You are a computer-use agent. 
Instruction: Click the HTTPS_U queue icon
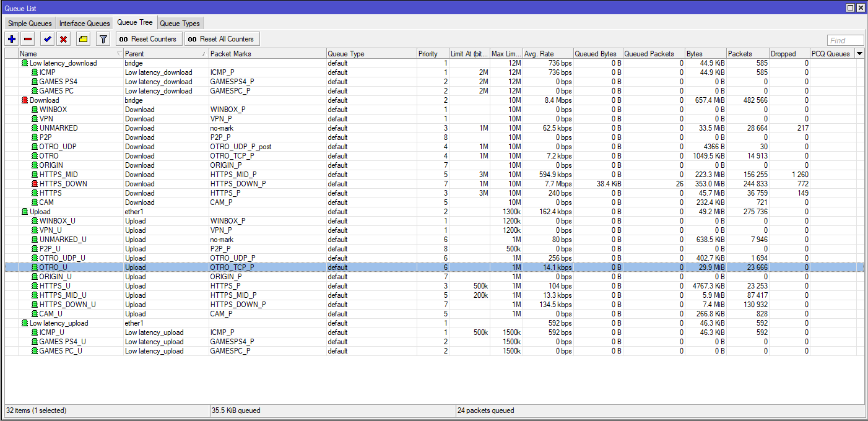coord(35,286)
